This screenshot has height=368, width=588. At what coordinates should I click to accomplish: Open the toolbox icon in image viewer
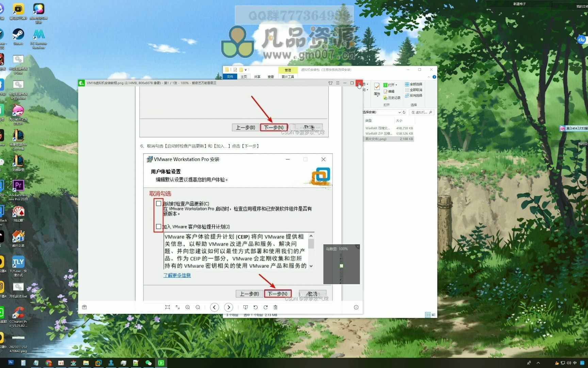coord(84,307)
